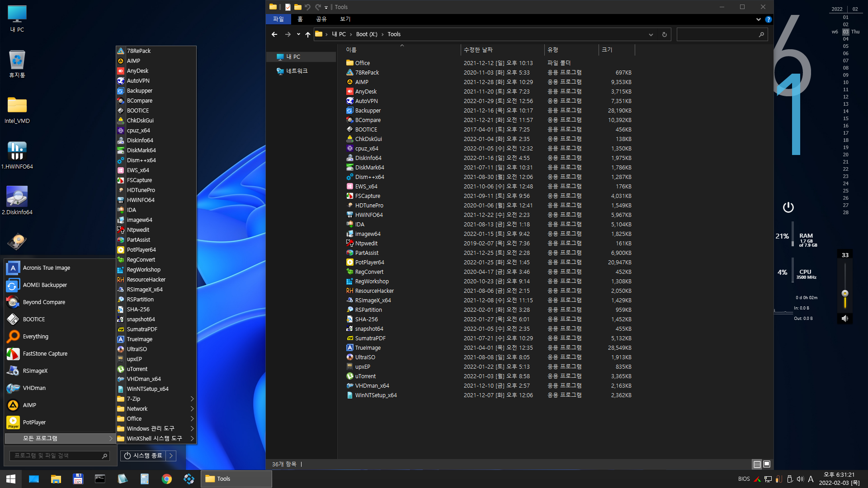Open the recycle bin desktop icon
The image size is (868, 488).
click(x=17, y=64)
